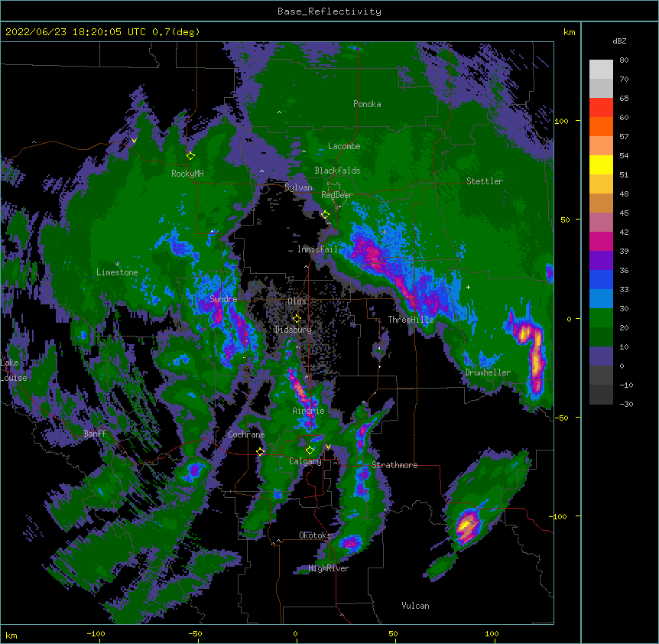Click the -100 km tick on bottom axis
659x644 pixels.
(96, 633)
